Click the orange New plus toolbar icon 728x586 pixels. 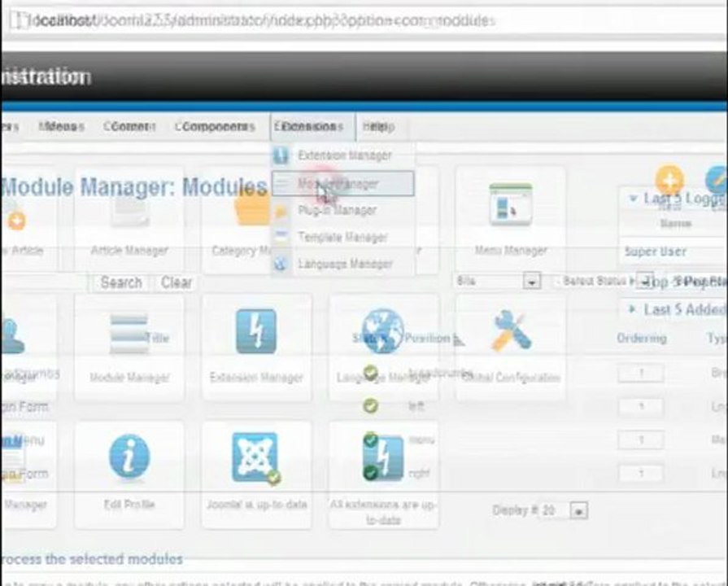pos(669,181)
